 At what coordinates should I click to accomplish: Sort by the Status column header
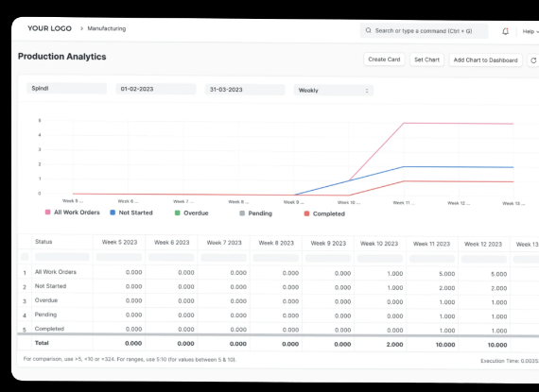pos(43,242)
